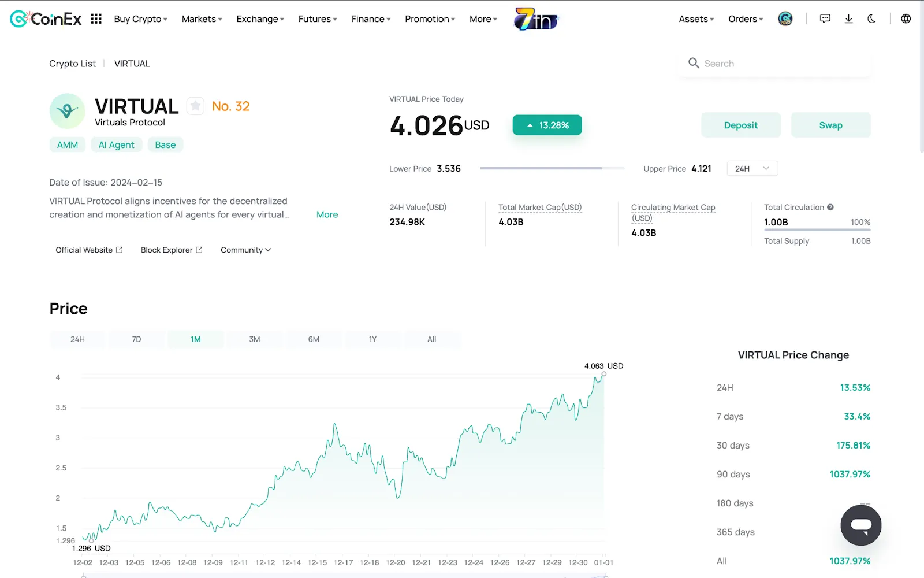924x578 pixels.
Task: Open the messages chat icon
Action: [825, 19]
